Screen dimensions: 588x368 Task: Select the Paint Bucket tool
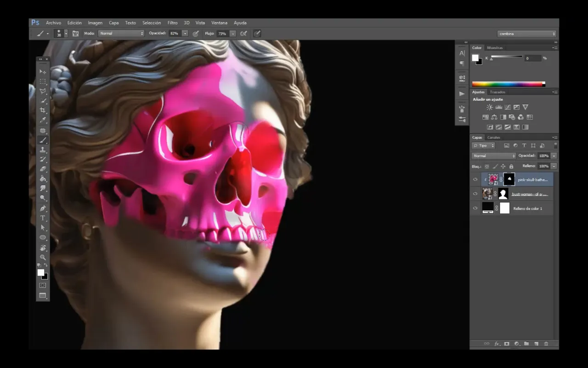coord(43,178)
